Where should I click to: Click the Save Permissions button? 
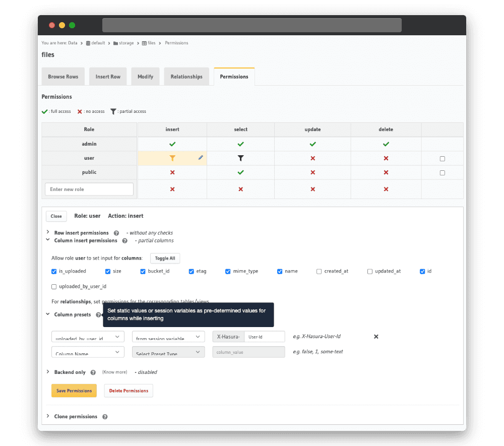tap(74, 391)
